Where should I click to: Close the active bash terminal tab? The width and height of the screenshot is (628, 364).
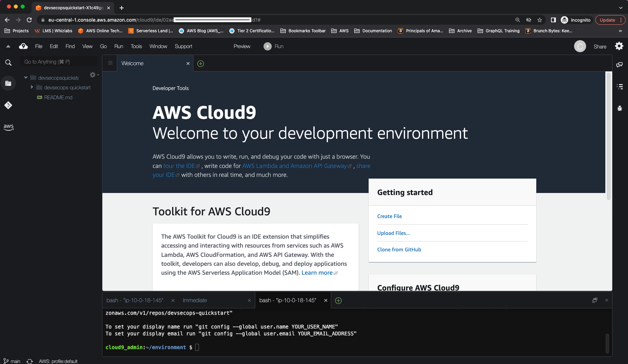[326, 300]
